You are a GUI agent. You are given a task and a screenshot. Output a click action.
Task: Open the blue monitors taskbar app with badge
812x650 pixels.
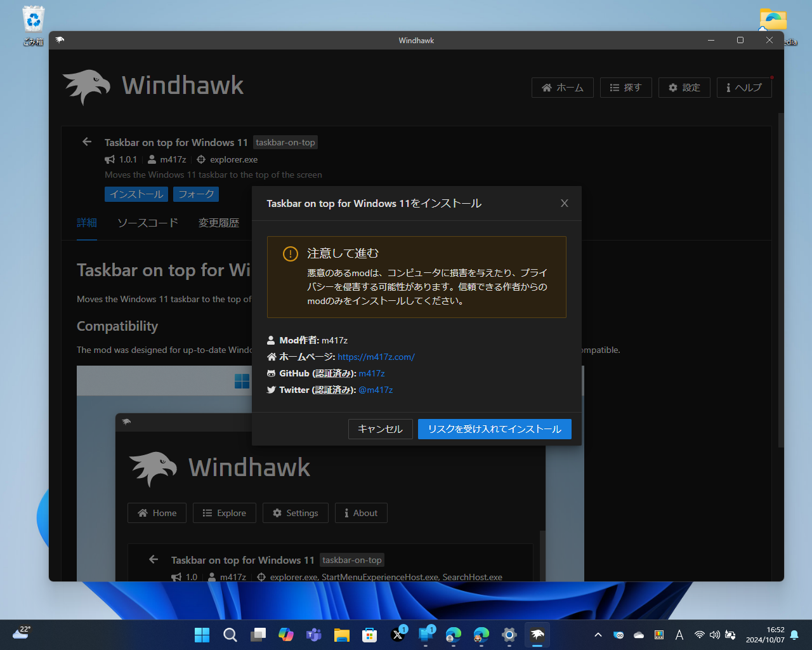tap(426, 635)
